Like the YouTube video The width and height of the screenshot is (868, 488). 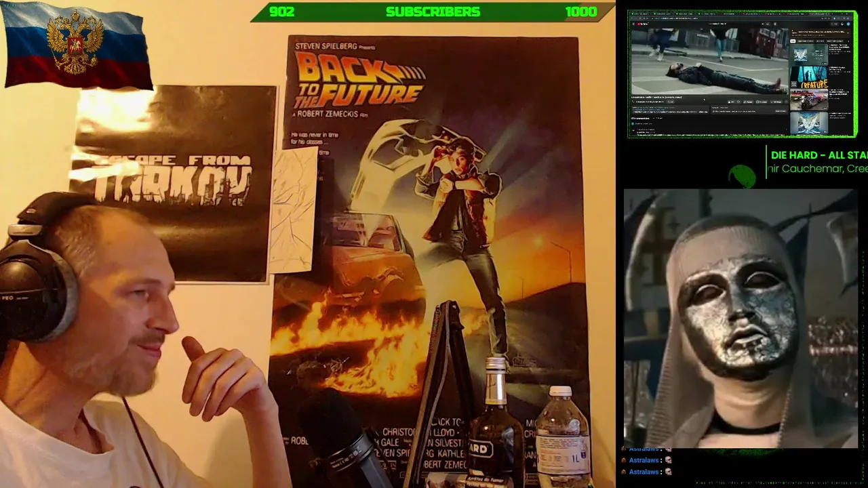point(732,102)
